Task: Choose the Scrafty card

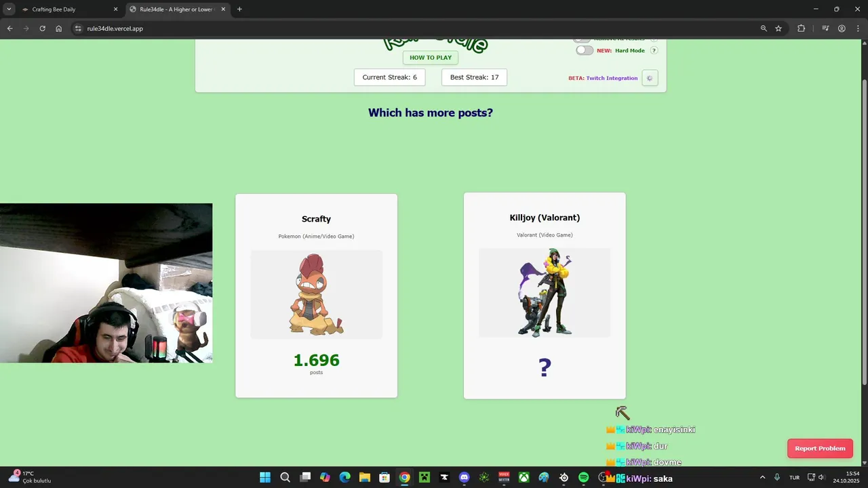Action: 316,296
